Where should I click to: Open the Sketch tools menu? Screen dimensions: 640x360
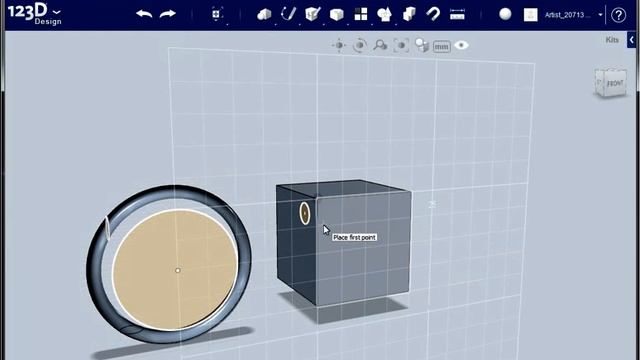(x=288, y=14)
